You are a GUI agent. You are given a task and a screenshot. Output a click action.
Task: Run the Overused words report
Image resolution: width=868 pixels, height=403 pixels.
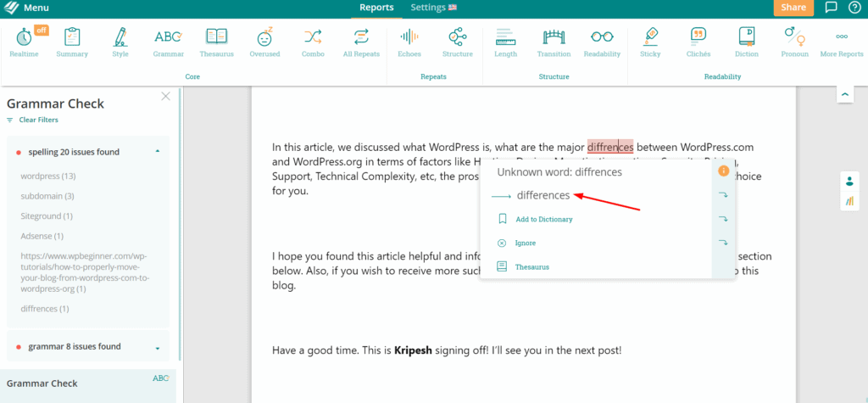(264, 41)
